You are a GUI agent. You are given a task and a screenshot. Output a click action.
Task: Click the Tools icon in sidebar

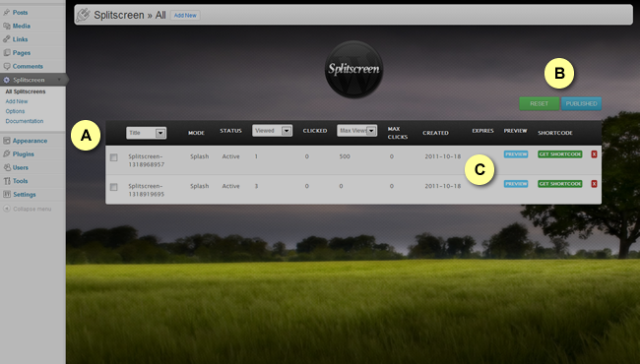click(x=7, y=181)
